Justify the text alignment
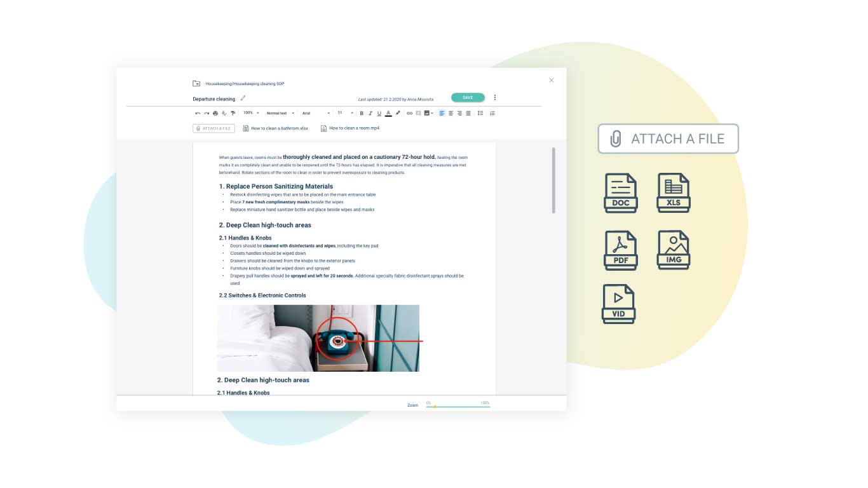The width and height of the screenshot is (868, 488). point(468,113)
